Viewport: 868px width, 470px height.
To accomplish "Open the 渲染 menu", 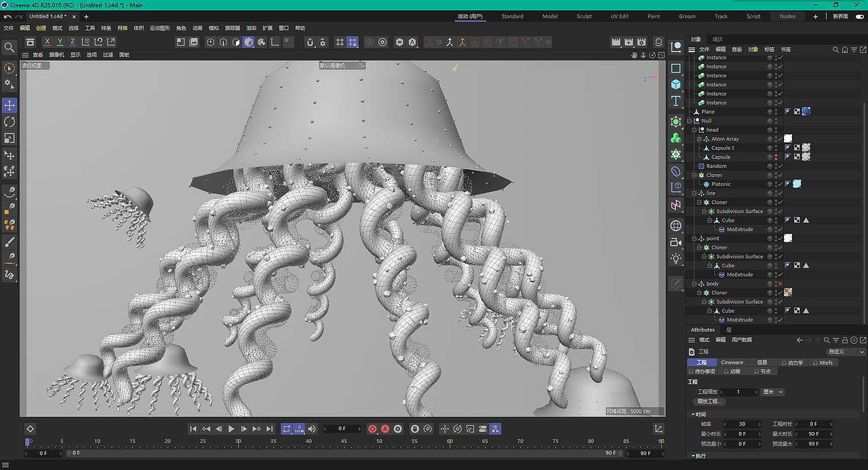I will (251, 28).
